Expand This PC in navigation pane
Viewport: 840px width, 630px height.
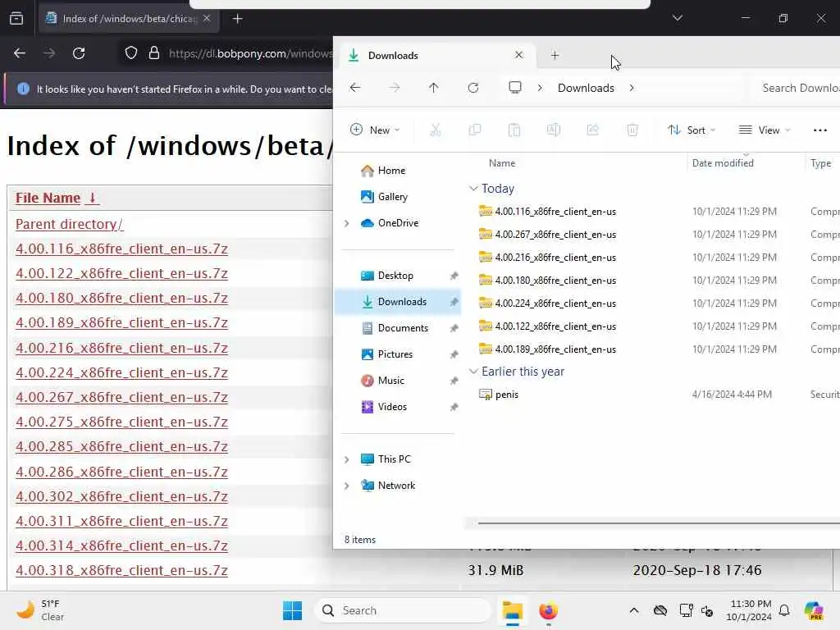pos(347,459)
